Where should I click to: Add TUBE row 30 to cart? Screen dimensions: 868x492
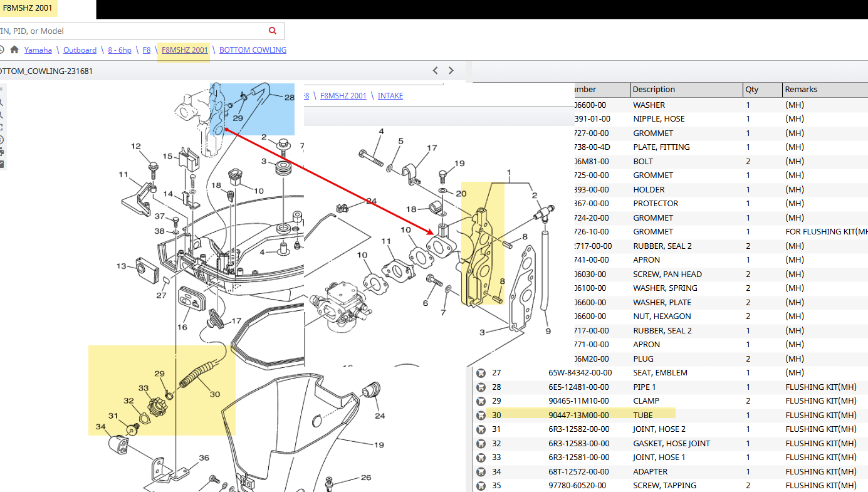pos(481,415)
